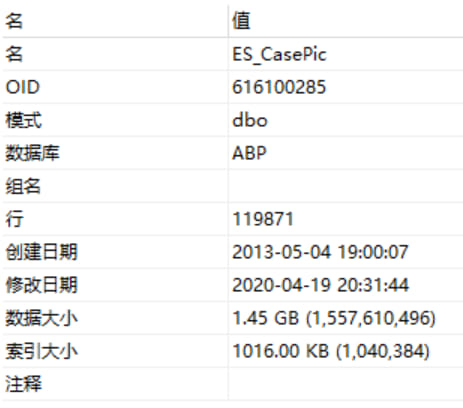Click the 1016.00 KB index size value
Image resolution: width=463 pixels, height=408 pixels.
click(331, 351)
